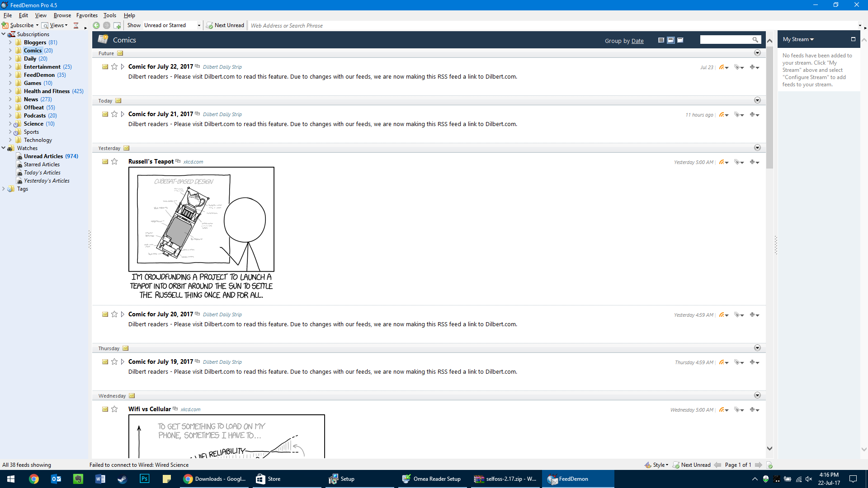Viewport: 868px width, 488px height.
Task: Click the Date grouping link
Action: pyautogui.click(x=637, y=41)
